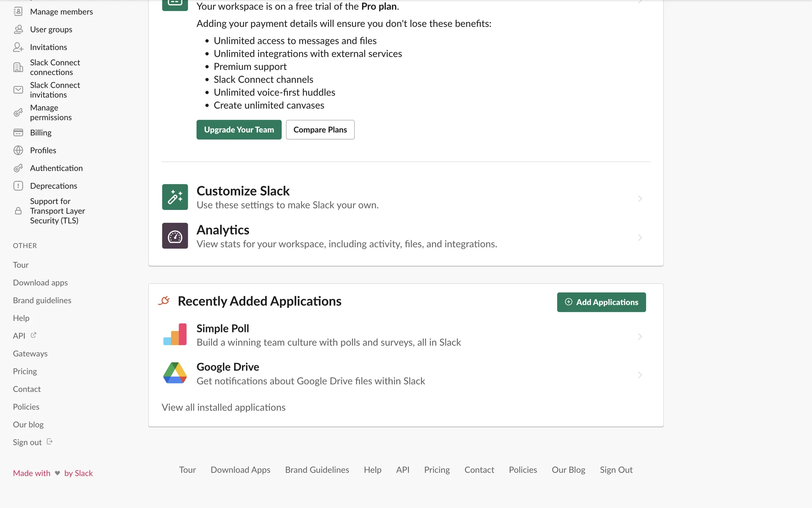Click the Slack Connect invitations envelope icon
This screenshot has width=812, height=508.
(18, 90)
